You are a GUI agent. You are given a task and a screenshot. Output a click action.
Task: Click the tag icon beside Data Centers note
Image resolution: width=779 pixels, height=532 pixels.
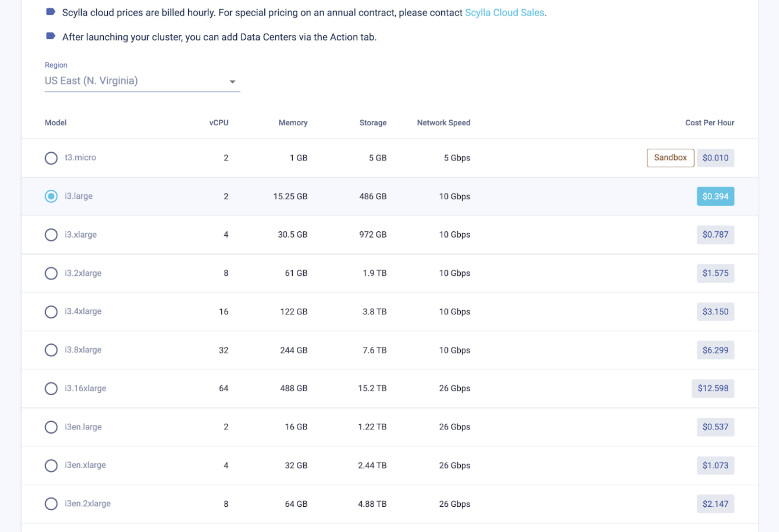pyautogui.click(x=51, y=36)
